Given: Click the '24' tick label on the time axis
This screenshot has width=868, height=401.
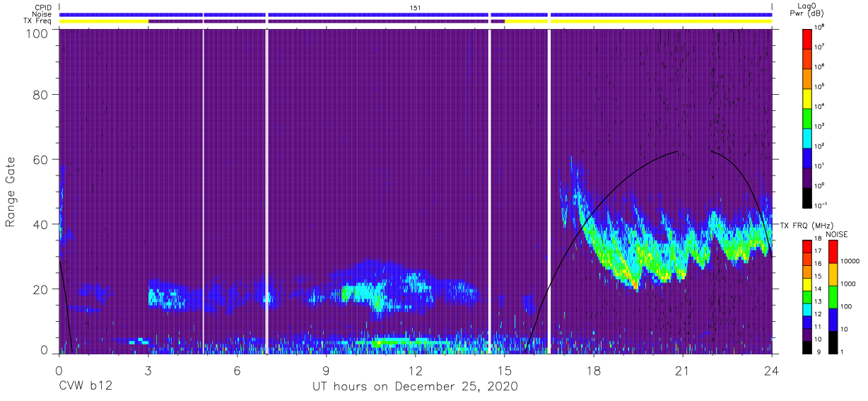Looking at the screenshot, I should [x=771, y=370].
